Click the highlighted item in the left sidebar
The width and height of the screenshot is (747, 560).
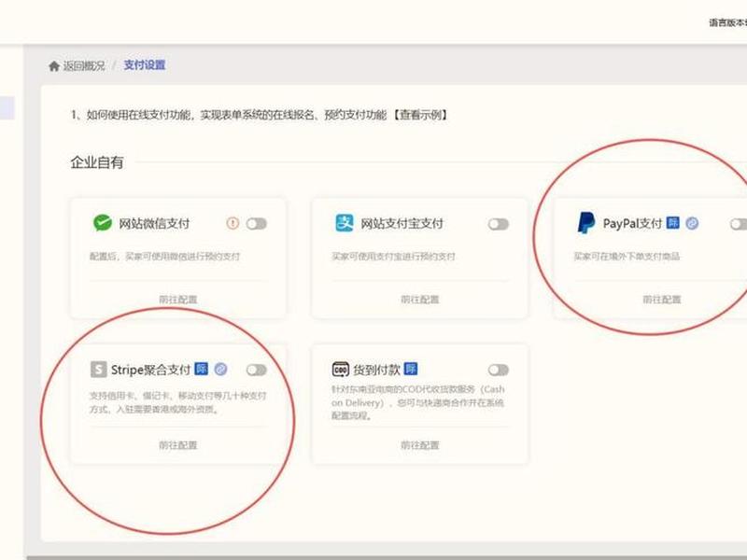click(x=7, y=108)
